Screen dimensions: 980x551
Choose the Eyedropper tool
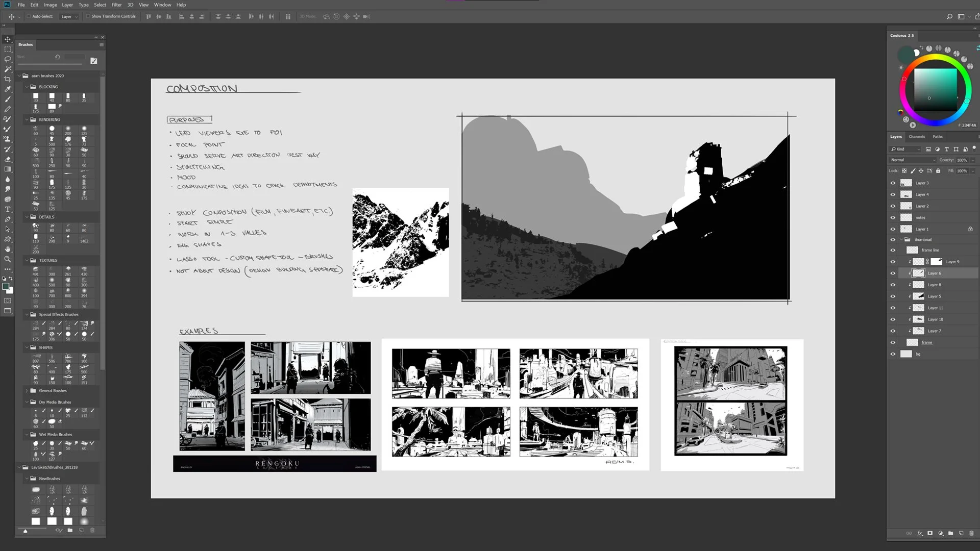tap(8, 90)
